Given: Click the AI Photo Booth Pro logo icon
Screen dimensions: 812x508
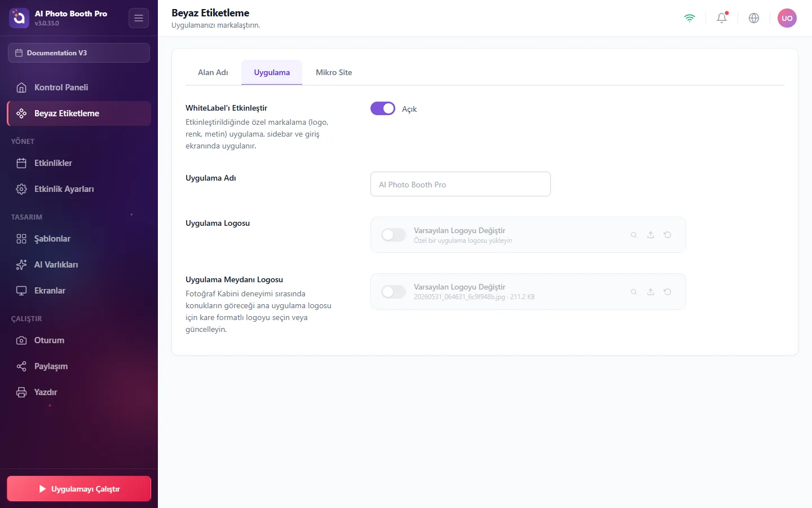Looking at the screenshot, I should 19,18.
